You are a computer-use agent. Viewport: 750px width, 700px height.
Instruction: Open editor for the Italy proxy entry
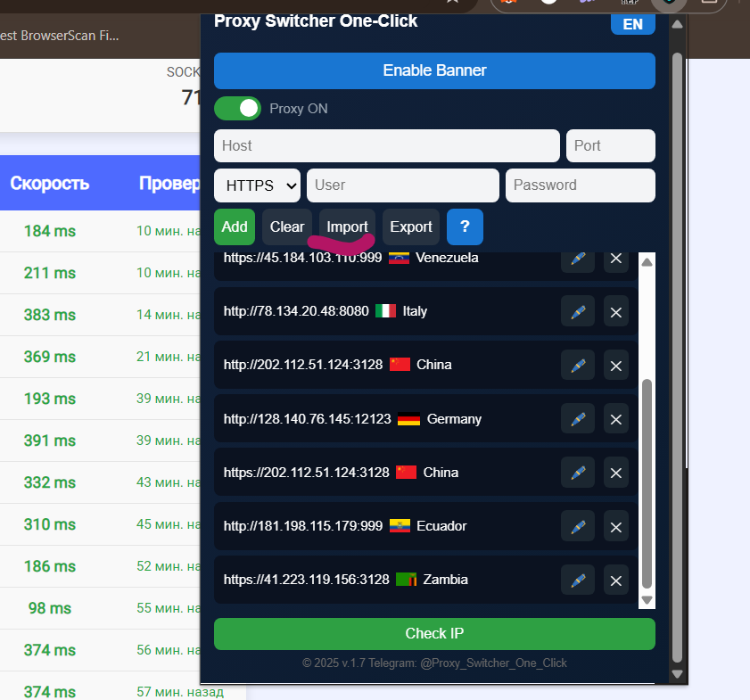[x=577, y=311]
